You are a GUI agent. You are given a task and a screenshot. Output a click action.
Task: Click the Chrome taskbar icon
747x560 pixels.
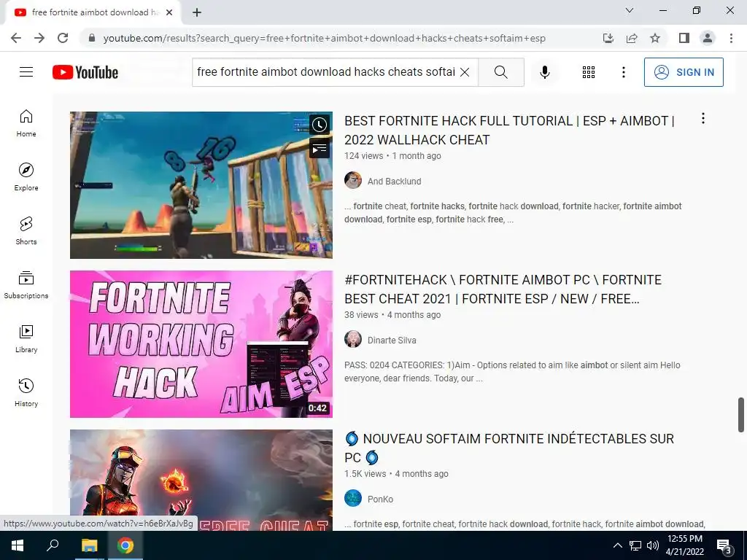(125, 545)
